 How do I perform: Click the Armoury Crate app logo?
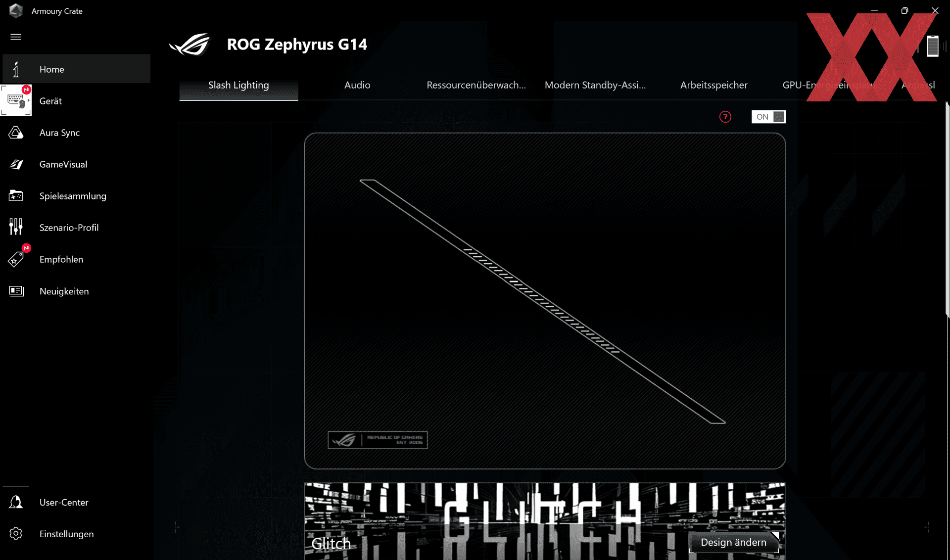16,10
